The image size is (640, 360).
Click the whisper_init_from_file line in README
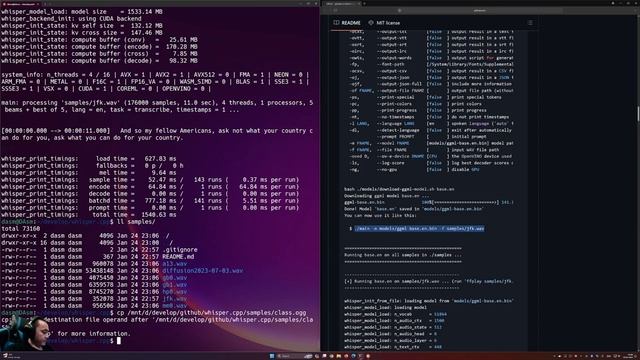(x=429, y=301)
